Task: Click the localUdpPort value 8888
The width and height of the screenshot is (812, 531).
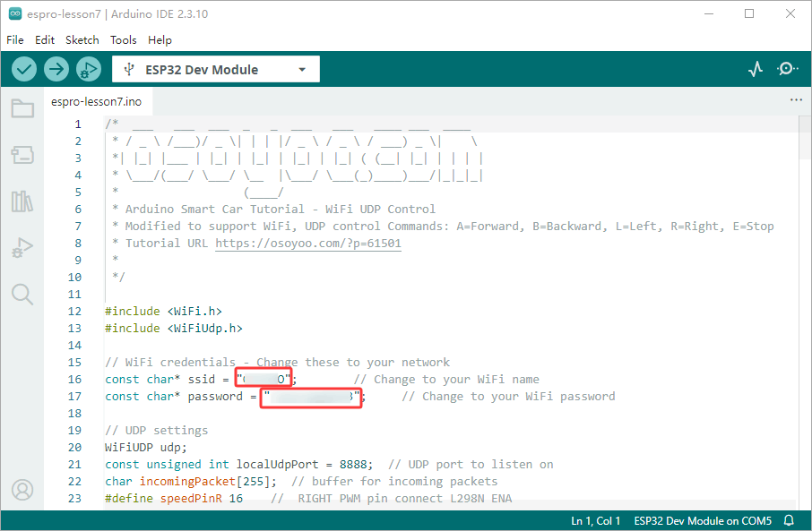Action: click(x=353, y=464)
